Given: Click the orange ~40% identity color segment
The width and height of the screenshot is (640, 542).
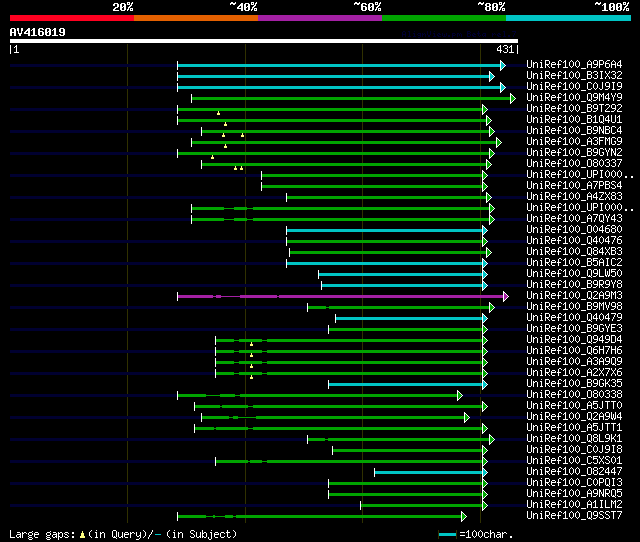Looking at the screenshot, I should click(x=196, y=18).
